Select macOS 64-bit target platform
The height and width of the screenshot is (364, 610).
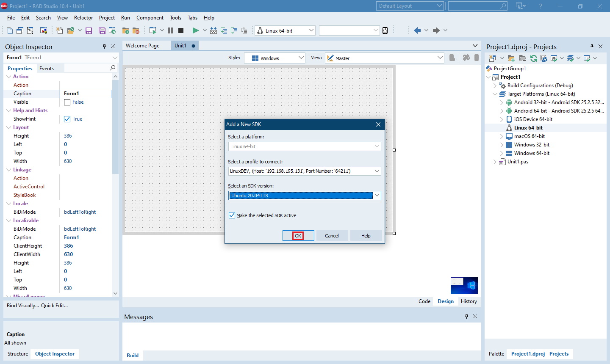tap(529, 136)
